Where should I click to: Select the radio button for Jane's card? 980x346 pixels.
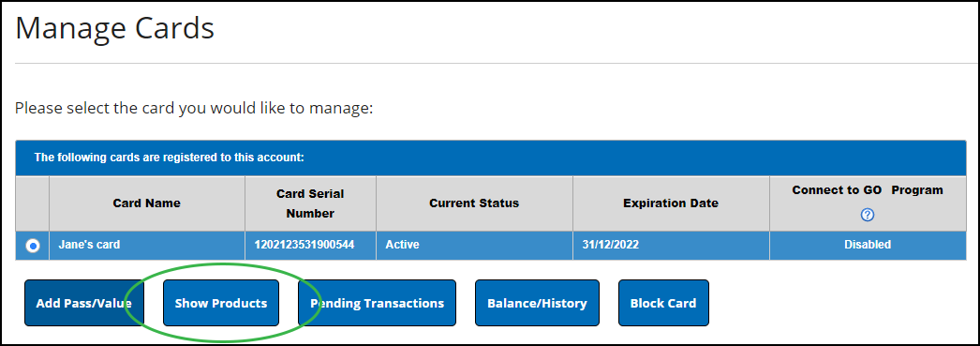tap(33, 246)
